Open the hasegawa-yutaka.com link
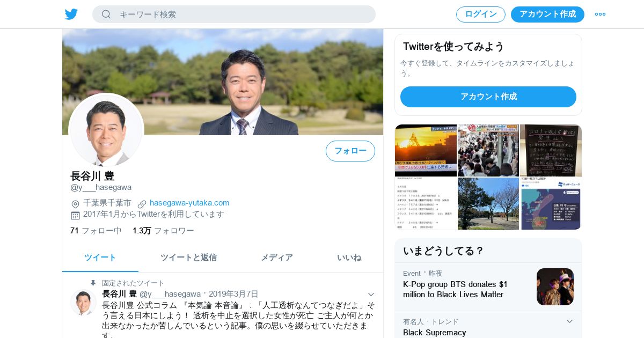Viewport: 644px width, 338px height. 189,203
